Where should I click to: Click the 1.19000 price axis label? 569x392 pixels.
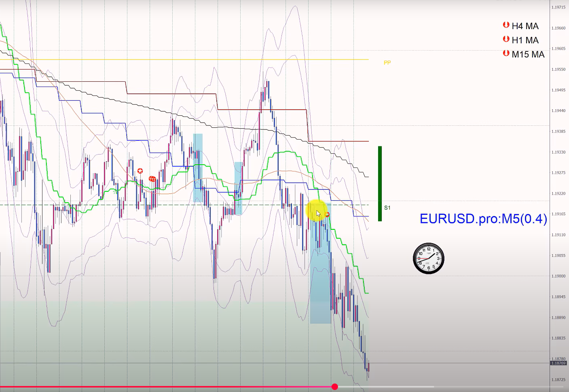558,276
